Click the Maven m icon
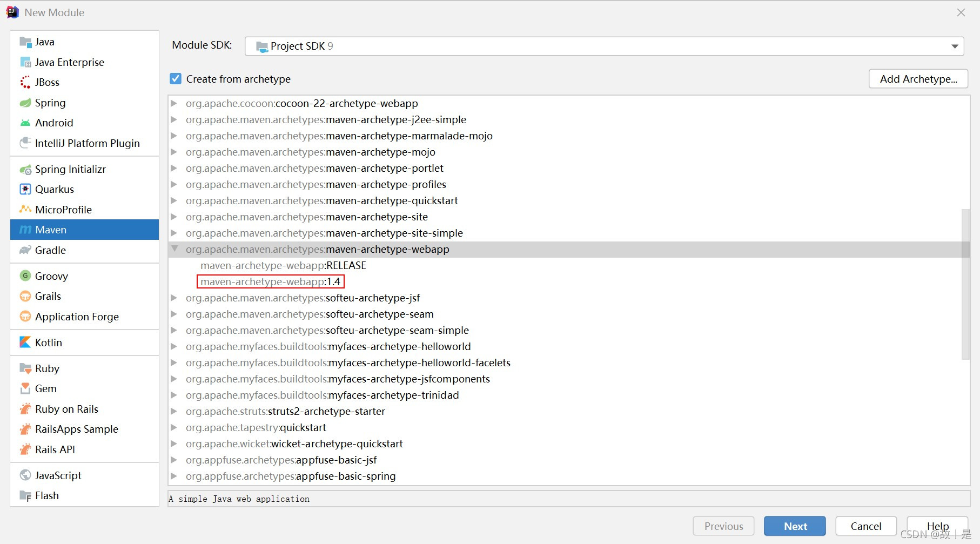This screenshot has width=980, height=544. (x=25, y=230)
